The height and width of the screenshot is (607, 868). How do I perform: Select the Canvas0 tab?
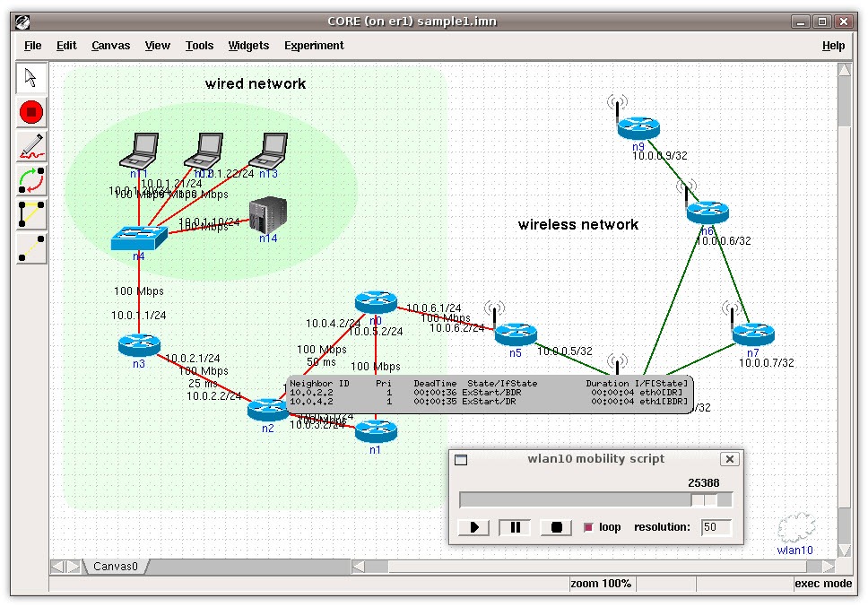tap(115, 566)
